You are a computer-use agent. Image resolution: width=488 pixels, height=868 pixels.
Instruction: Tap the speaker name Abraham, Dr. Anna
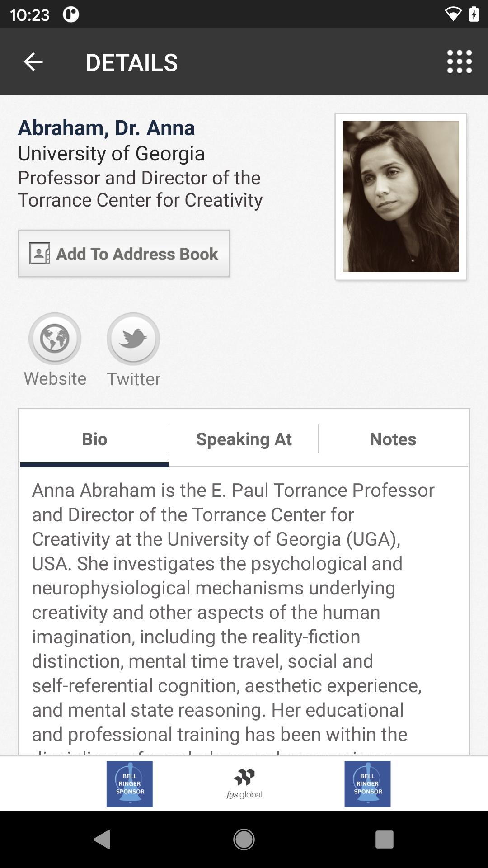pyautogui.click(x=107, y=128)
